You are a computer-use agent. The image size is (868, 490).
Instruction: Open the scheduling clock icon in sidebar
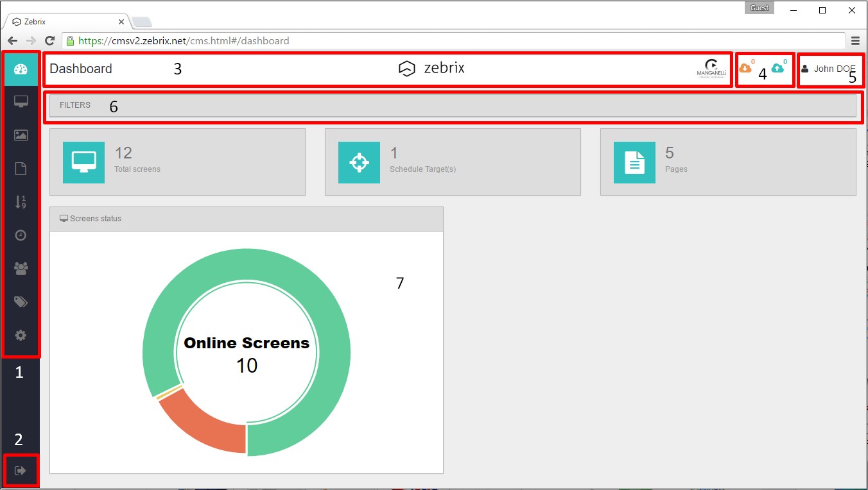(21, 235)
